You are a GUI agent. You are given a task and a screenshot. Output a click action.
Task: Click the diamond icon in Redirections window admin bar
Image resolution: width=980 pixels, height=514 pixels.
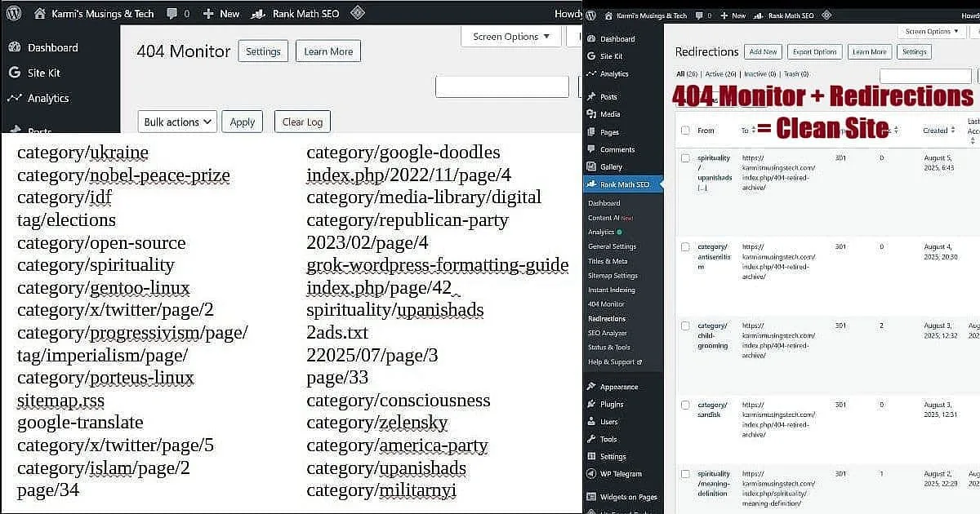pyautogui.click(x=828, y=16)
